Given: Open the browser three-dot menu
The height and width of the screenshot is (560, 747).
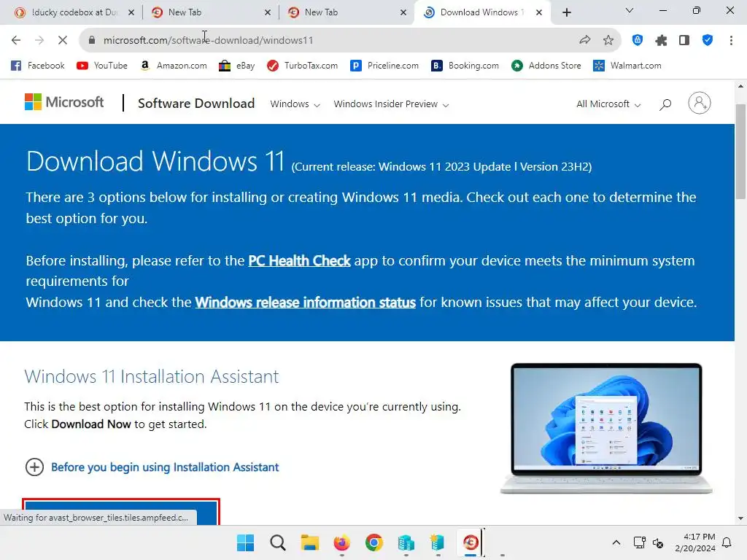Looking at the screenshot, I should click(x=731, y=41).
